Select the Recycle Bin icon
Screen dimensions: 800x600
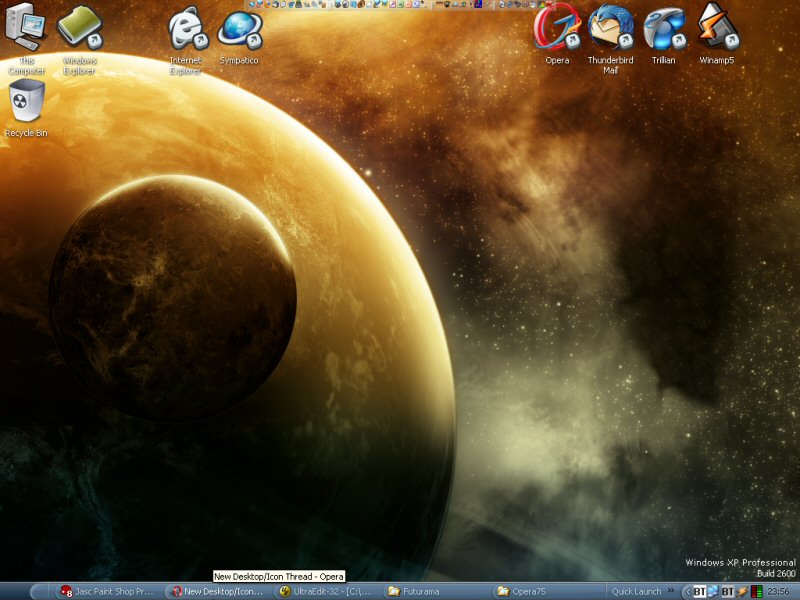tap(26, 104)
